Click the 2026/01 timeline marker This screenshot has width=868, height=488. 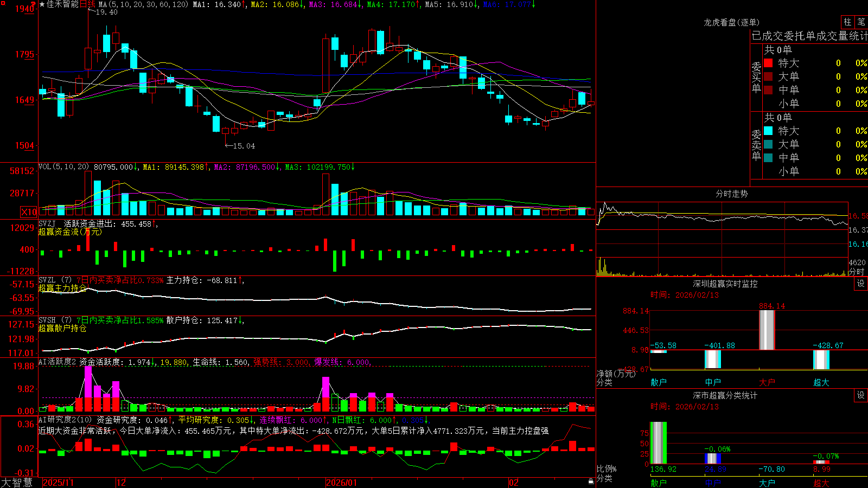[x=342, y=483]
